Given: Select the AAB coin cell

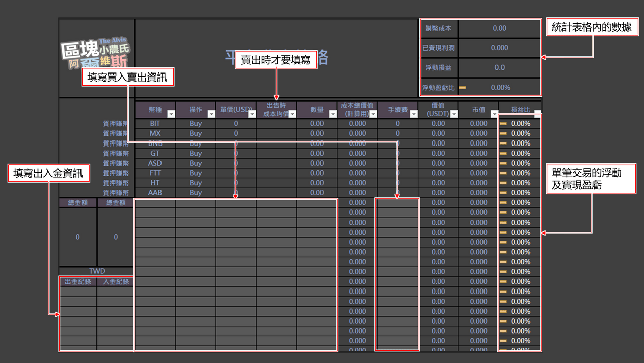Looking at the screenshot, I should tap(155, 193).
